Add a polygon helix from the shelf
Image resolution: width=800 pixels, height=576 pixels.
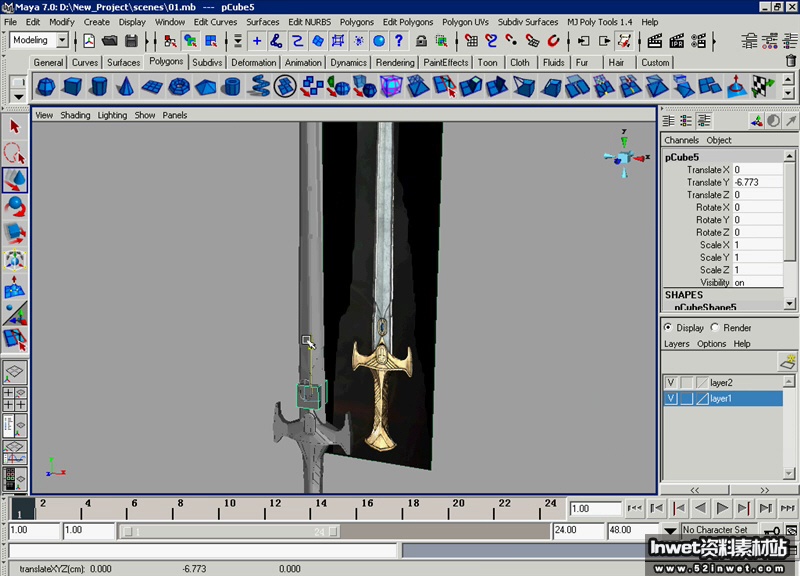pos(259,86)
